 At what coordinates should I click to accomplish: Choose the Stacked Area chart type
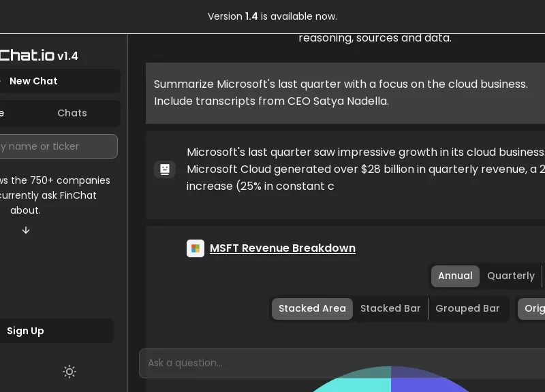[x=312, y=308]
